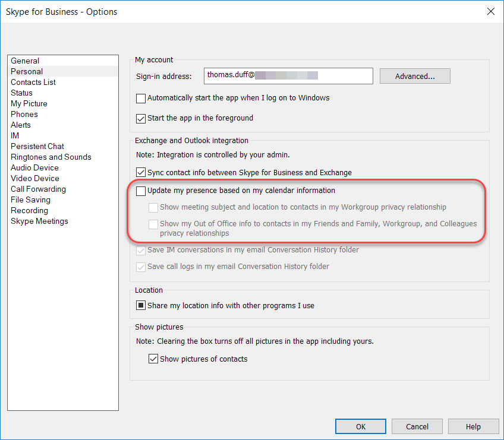Enable presence updates based on calendar information
504x440 pixels.
[141, 191]
